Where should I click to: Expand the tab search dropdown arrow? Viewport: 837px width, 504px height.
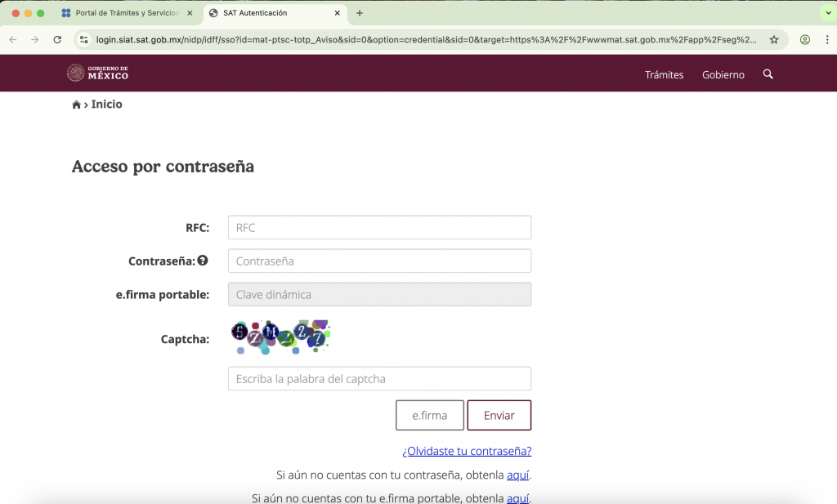[x=825, y=13]
